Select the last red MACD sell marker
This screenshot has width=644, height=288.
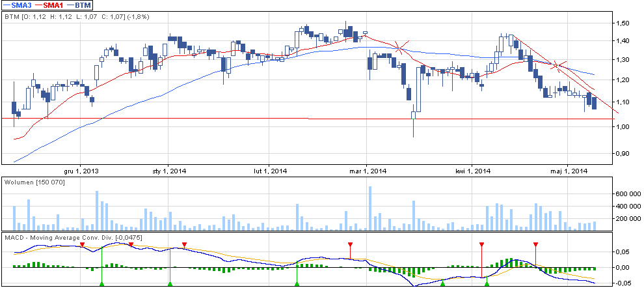coord(535,244)
